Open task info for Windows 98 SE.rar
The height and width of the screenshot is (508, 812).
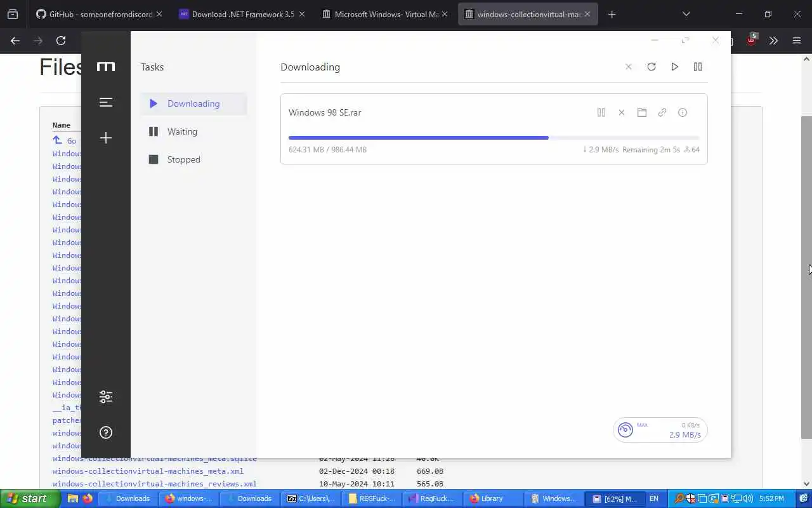point(683,112)
